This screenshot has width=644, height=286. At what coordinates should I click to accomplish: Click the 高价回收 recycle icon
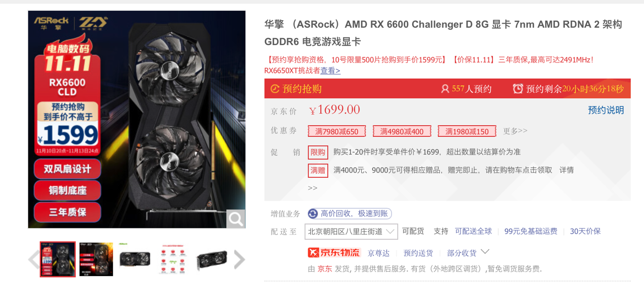tap(313, 214)
